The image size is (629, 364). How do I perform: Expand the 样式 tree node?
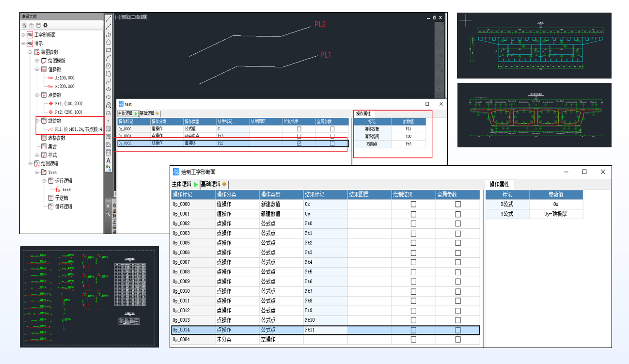coord(37,155)
